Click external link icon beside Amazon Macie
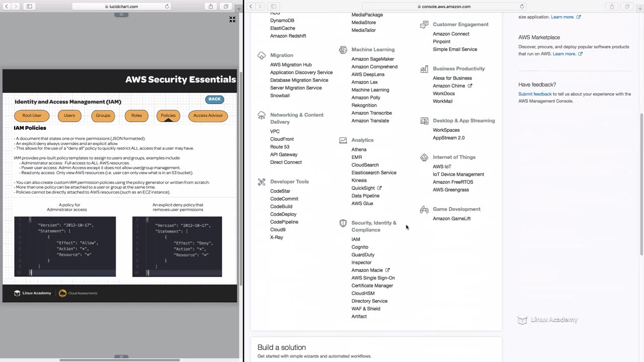This screenshot has height=362, width=644. coord(387,270)
